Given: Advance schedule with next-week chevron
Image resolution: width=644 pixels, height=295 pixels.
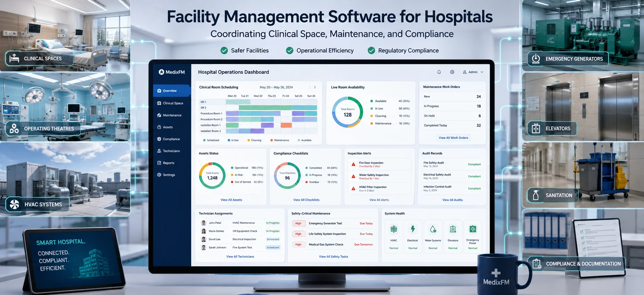Looking at the screenshot, I should point(315,87).
